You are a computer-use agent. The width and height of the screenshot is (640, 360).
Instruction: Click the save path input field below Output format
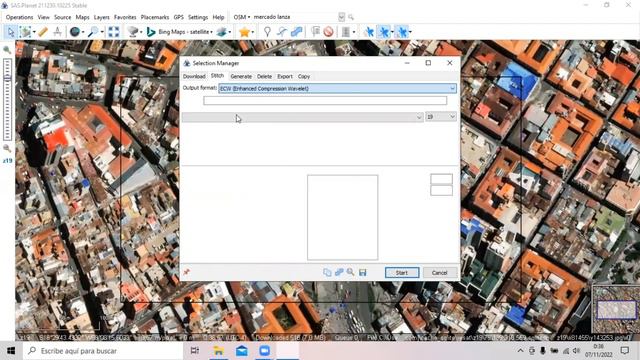325,100
